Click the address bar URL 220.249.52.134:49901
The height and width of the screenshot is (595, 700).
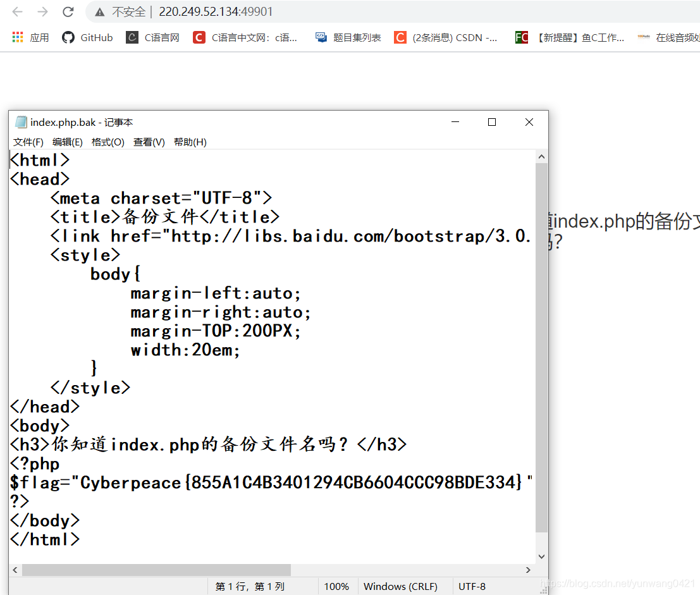tap(216, 11)
